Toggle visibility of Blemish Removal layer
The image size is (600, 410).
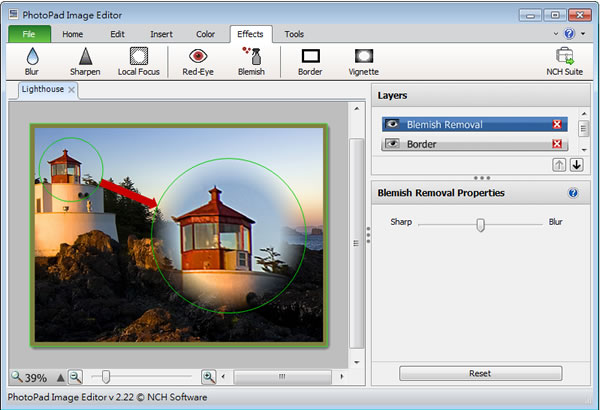393,125
